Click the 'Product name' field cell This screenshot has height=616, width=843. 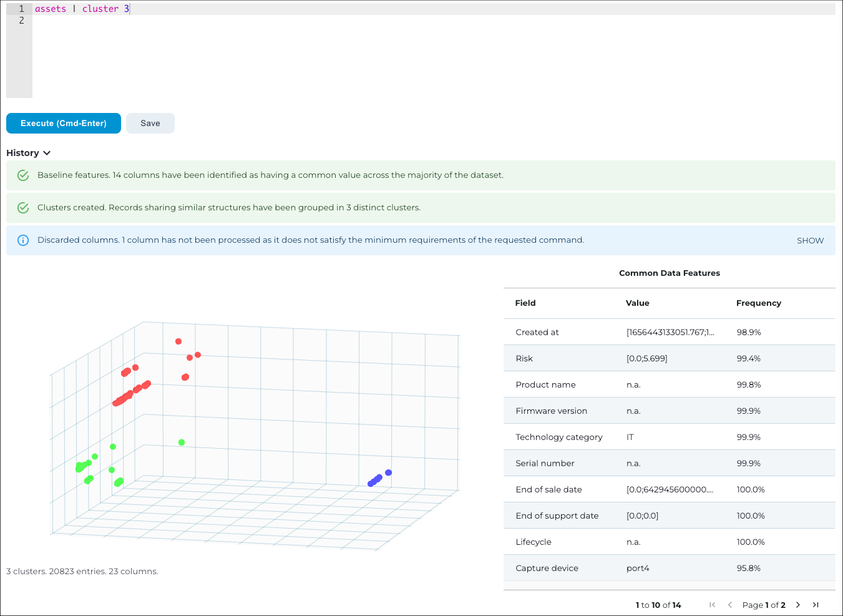click(x=545, y=384)
